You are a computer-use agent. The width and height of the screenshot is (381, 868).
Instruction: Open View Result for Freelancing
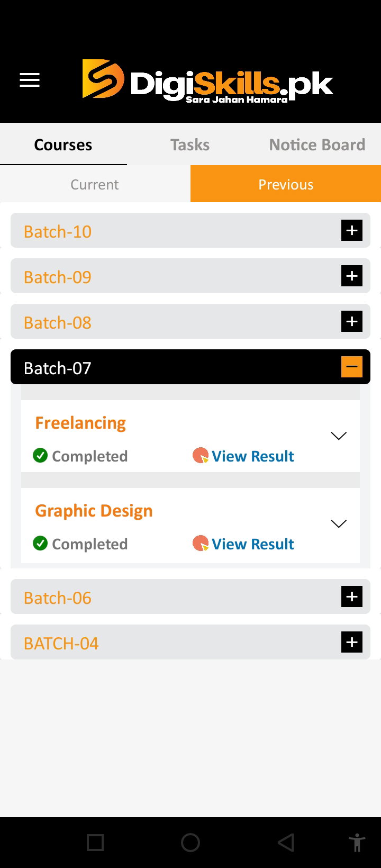click(253, 456)
